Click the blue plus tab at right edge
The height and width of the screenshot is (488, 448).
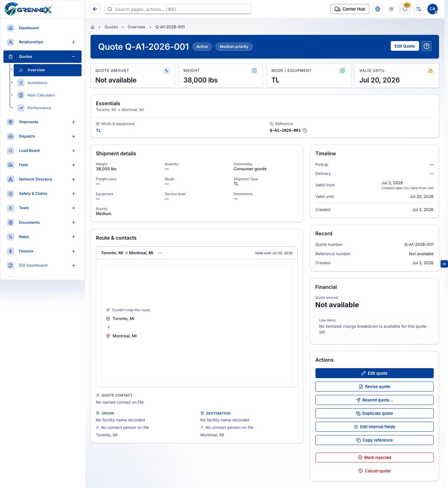point(444,264)
